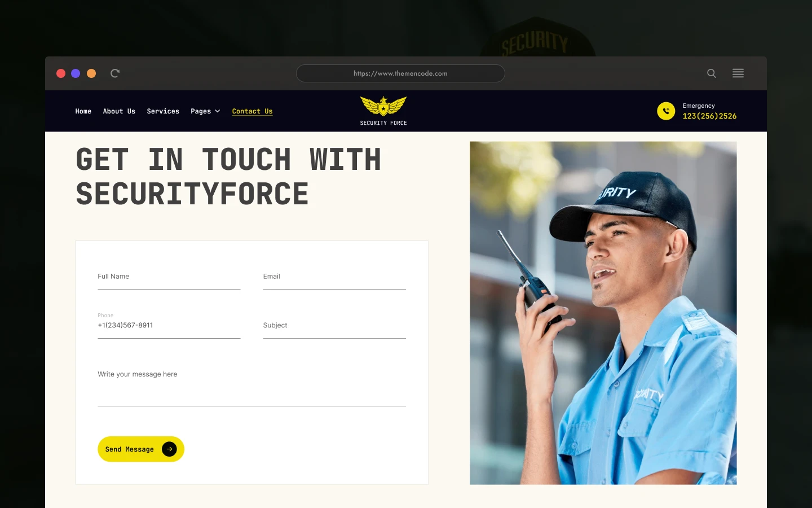Click the orange window dot

[91, 73]
